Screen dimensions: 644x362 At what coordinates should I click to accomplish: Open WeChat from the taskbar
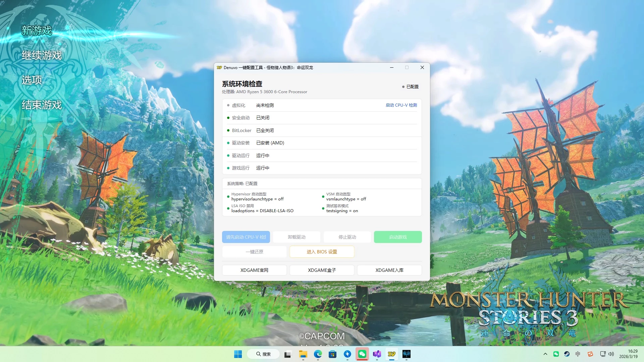pyautogui.click(x=362, y=354)
